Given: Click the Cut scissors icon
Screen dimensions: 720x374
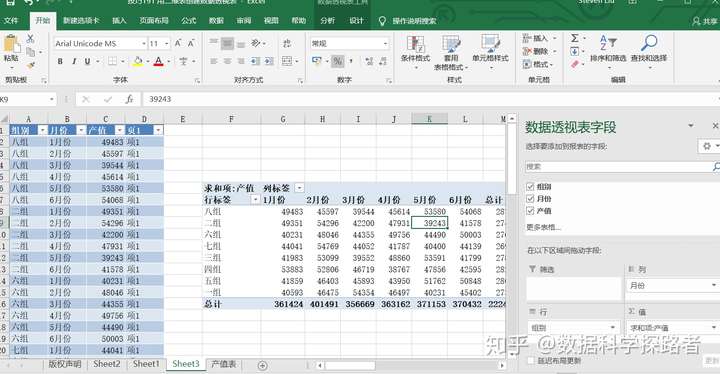Looking at the screenshot, I should tap(31, 39).
